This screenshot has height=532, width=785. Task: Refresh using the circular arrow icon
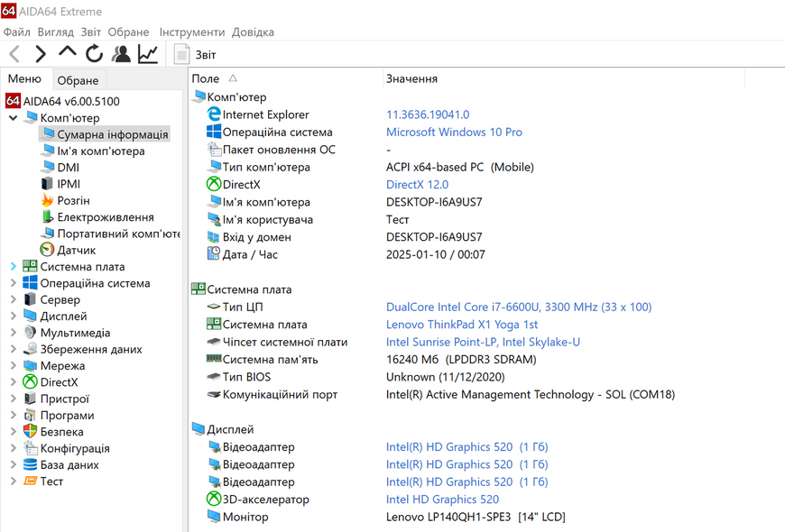pyautogui.click(x=94, y=54)
